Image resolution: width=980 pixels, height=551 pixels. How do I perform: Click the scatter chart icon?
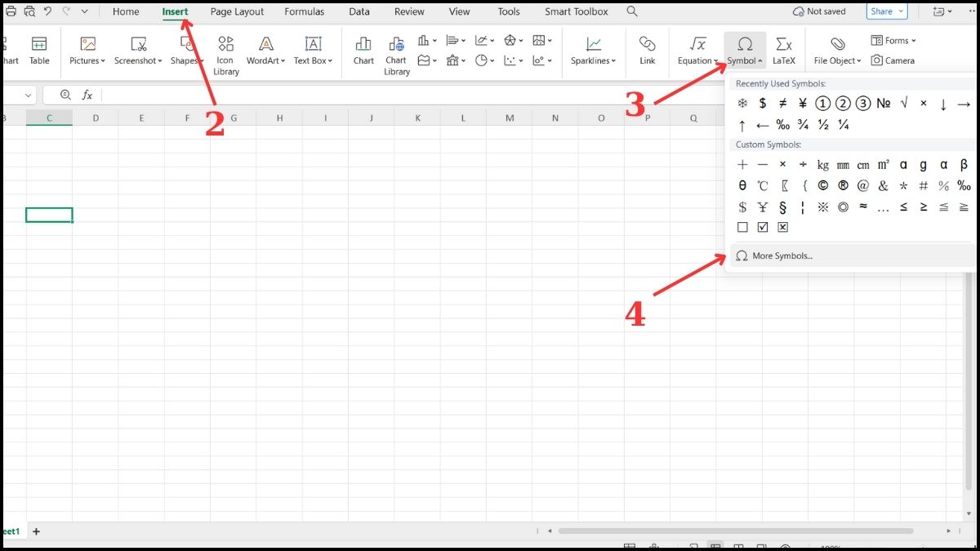click(x=511, y=60)
